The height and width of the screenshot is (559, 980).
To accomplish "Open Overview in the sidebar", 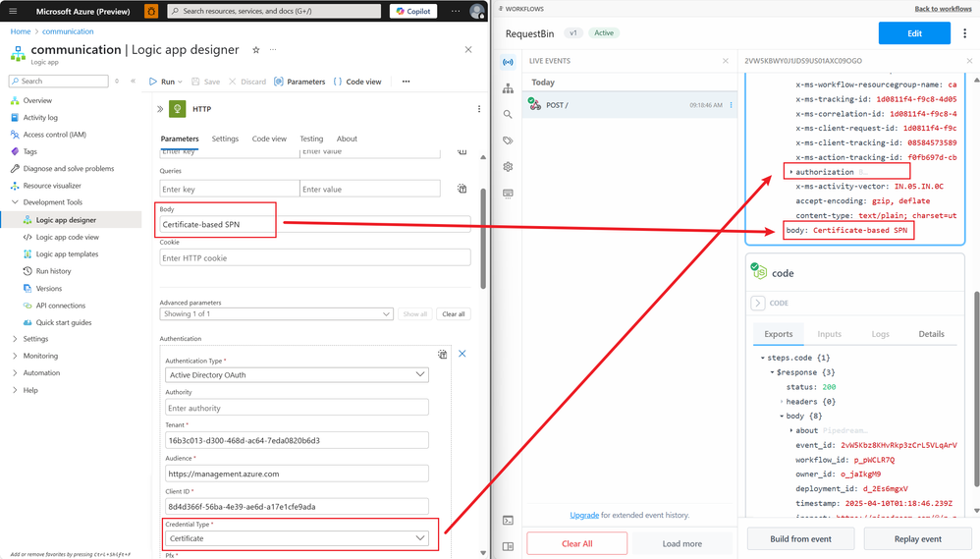I will (37, 100).
